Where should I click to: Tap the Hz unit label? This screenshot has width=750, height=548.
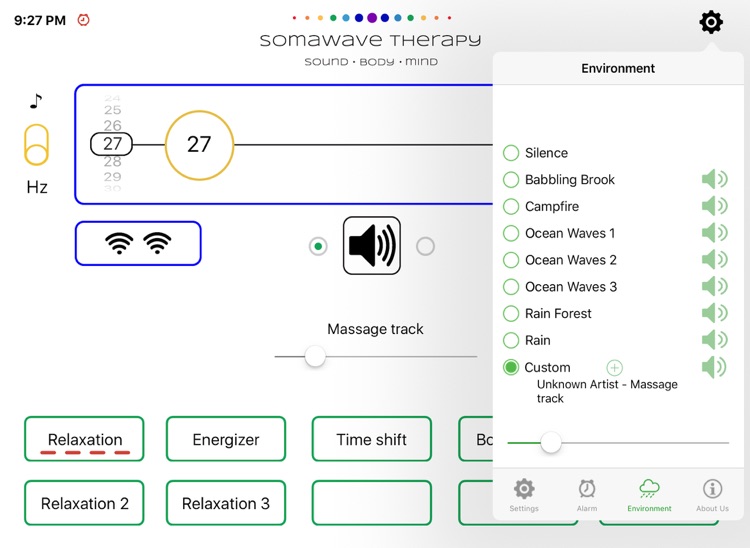coord(37,187)
